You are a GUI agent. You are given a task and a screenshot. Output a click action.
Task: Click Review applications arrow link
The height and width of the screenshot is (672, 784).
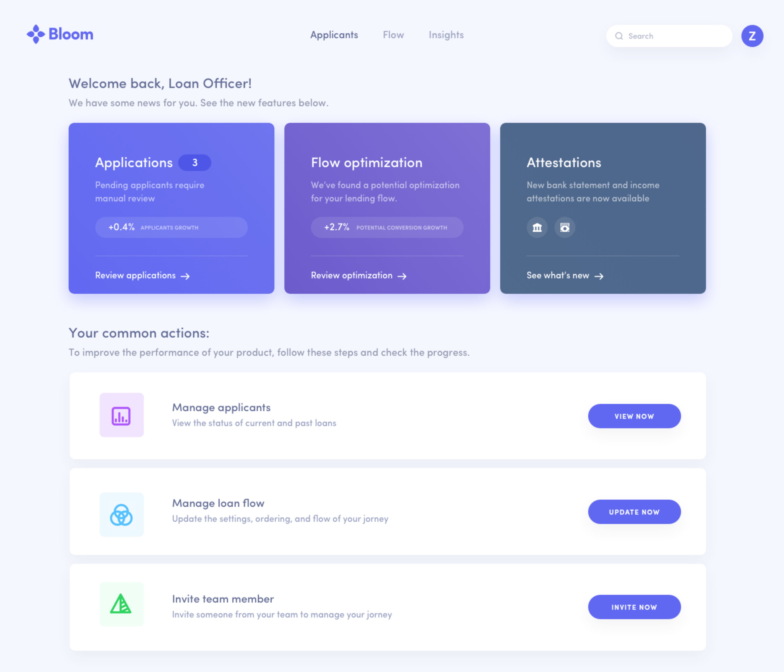point(142,275)
